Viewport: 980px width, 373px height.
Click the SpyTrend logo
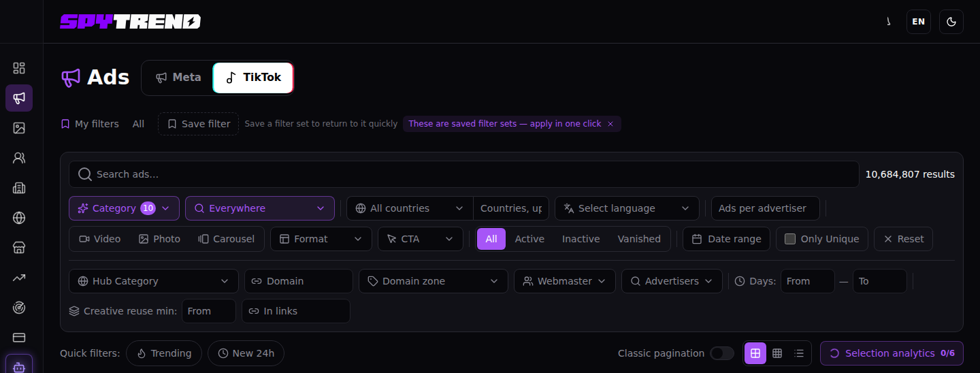130,22
